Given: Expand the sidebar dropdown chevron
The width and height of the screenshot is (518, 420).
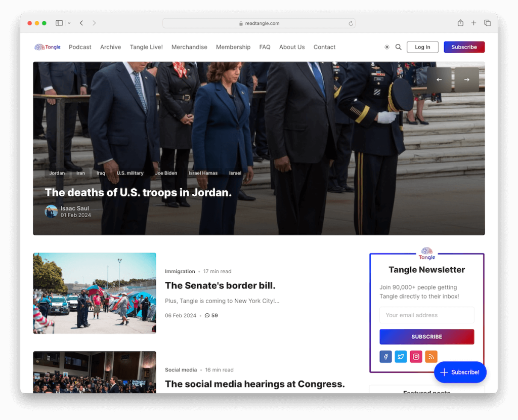Looking at the screenshot, I should click(69, 23).
